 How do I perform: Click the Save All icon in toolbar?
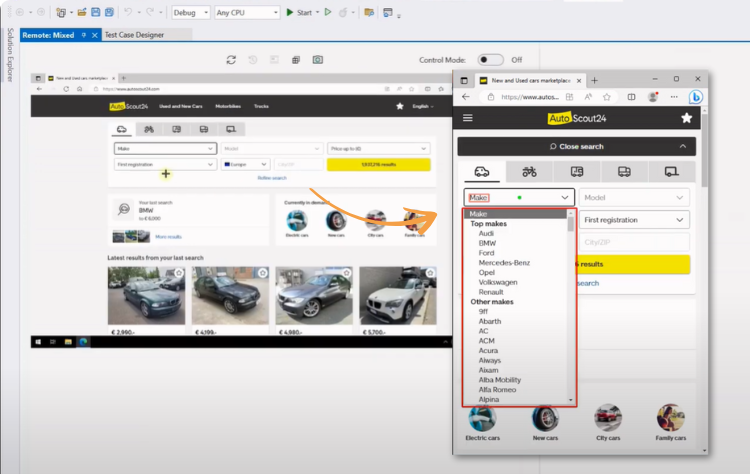click(x=109, y=12)
